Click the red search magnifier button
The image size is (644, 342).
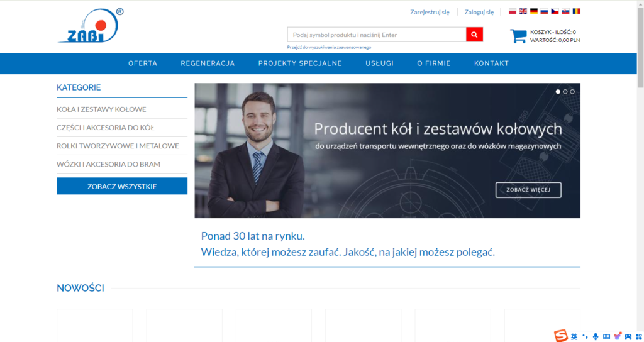tap(474, 35)
